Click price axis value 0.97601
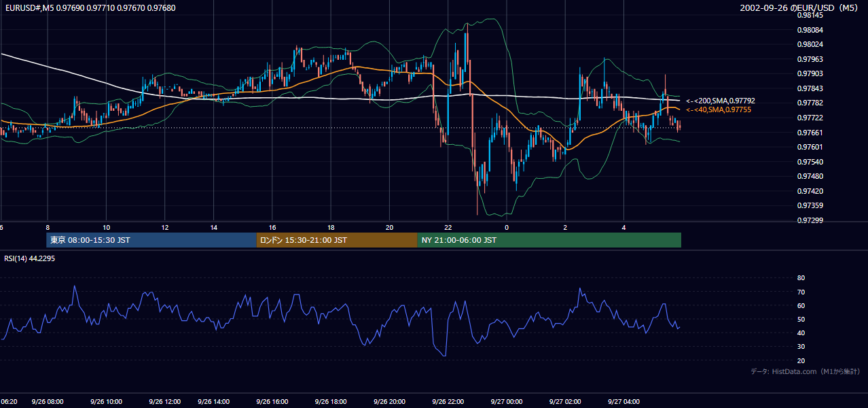 click(810, 147)
